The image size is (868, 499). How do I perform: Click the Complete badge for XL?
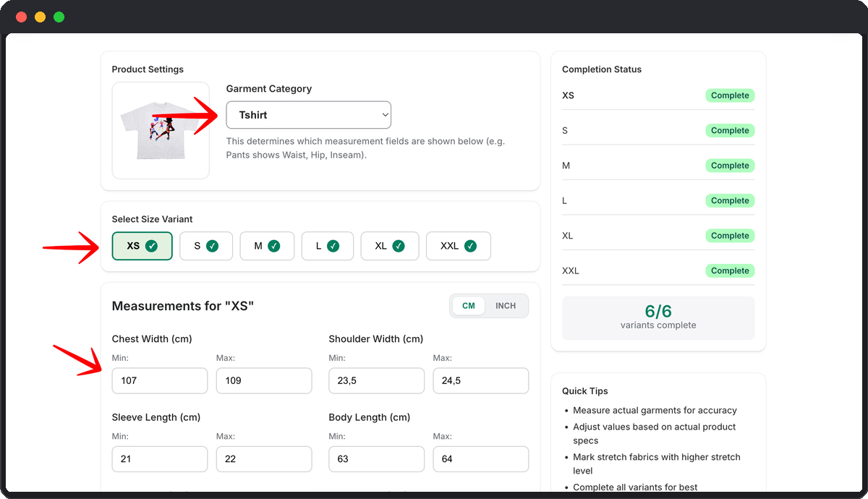[x=730, y=236]
